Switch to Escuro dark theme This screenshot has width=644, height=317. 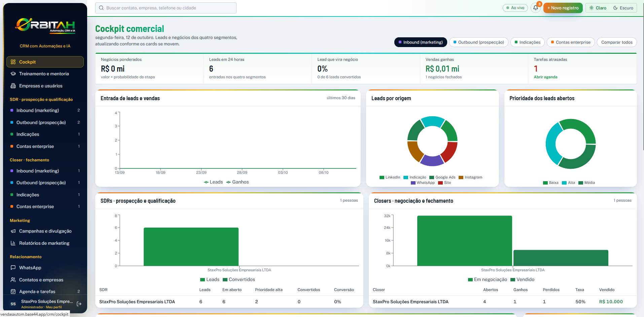point(623,8)
